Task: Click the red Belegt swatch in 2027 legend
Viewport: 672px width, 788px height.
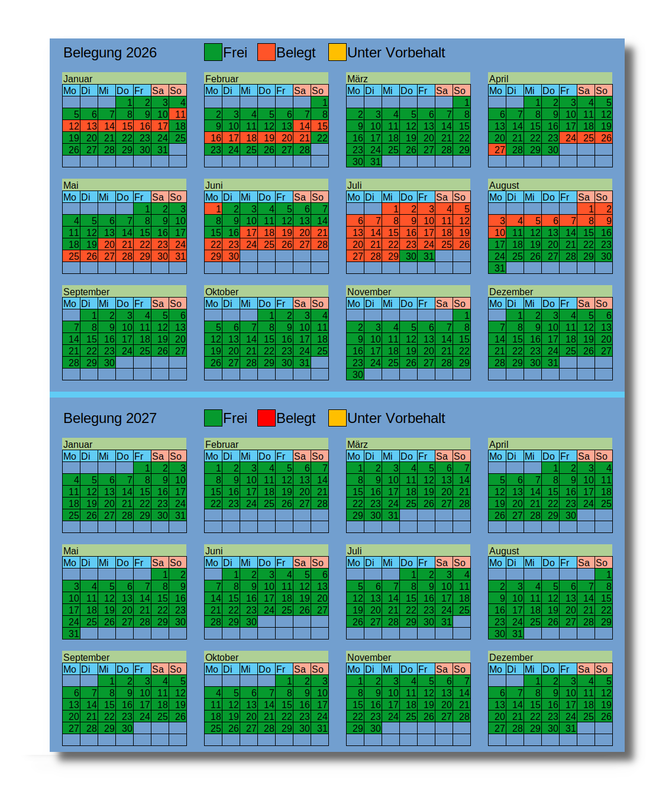Action: point(266,418)
